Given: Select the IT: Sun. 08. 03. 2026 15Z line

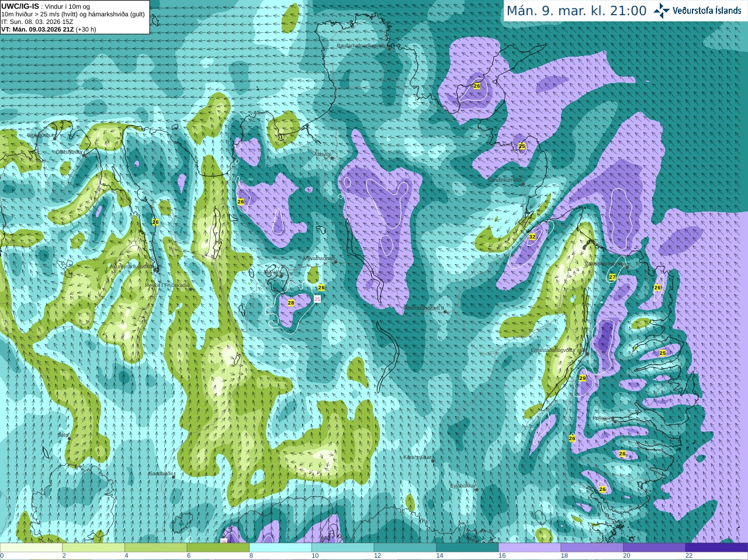Looking at the screenshot, I should pos(37,22).
